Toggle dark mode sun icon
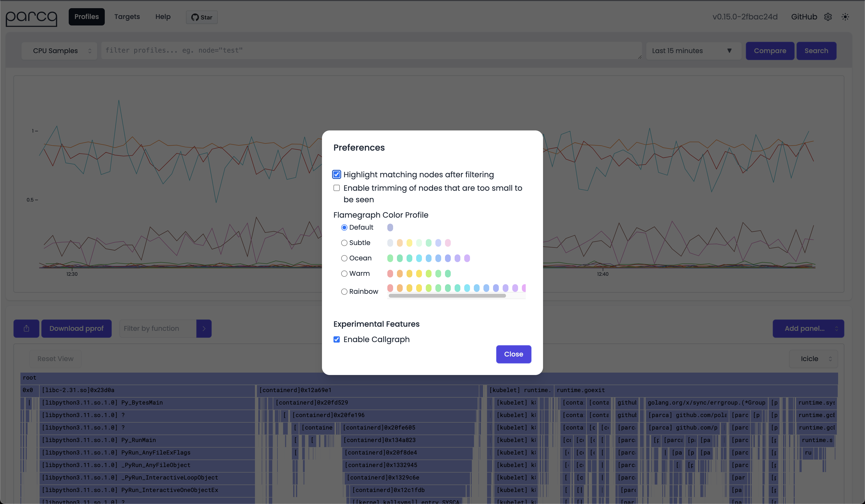The image size is (865, 504). coord(845,17)
